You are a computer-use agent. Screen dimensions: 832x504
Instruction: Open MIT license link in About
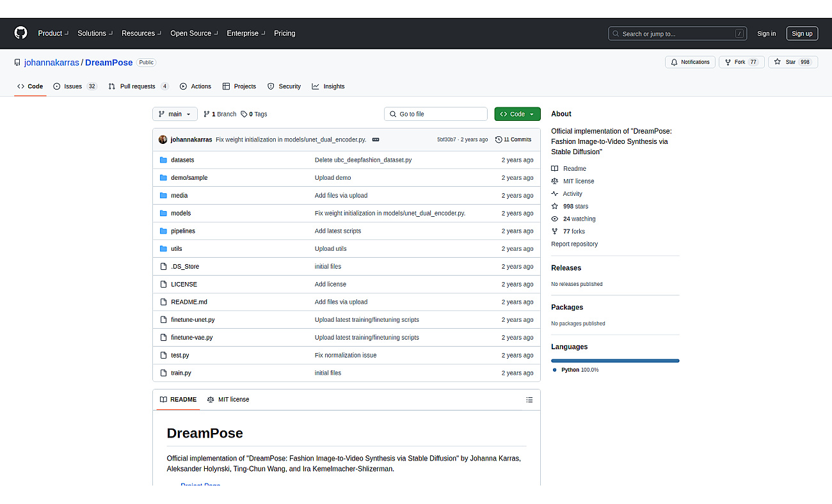pos(573,181)
